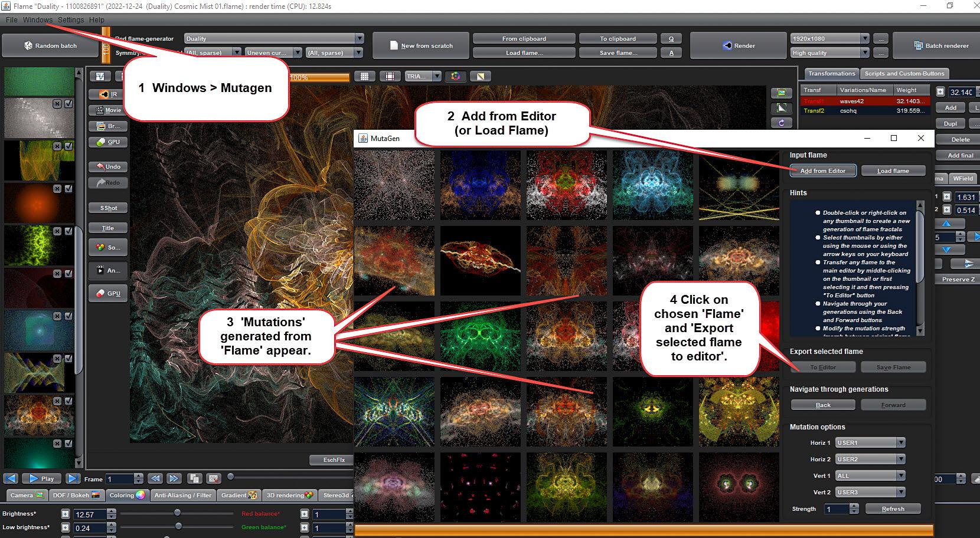This screenshot has width=980, height=538.
Task: Click the double-left rewind frame button
Action: click(155, 478)
